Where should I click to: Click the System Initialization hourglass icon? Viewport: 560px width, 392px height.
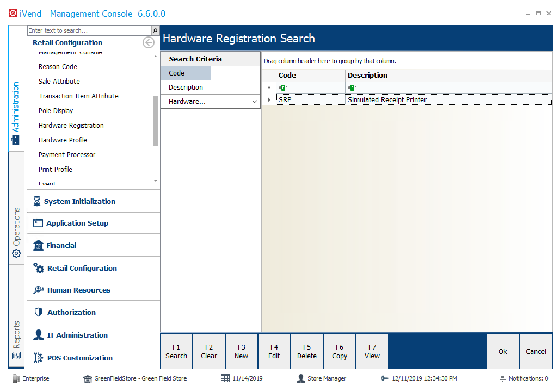tap(37, 201)
